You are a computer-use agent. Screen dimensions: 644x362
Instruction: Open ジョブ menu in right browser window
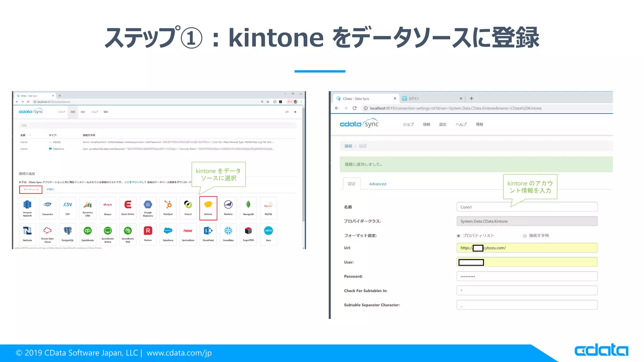[x=408, y=124]
